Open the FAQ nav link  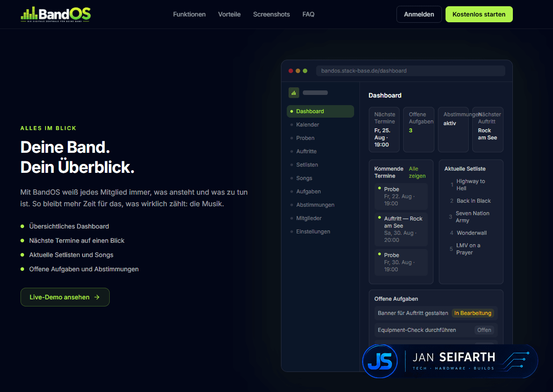click(308, 14)
